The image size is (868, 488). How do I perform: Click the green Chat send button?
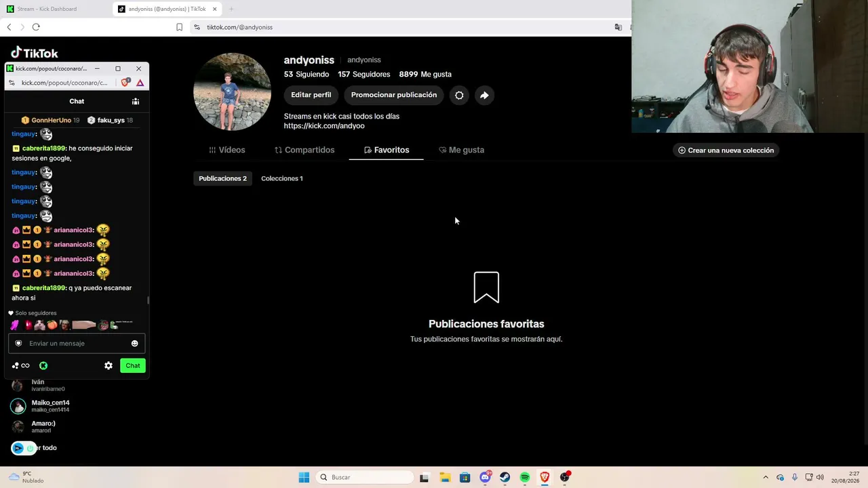coord(133,366)
